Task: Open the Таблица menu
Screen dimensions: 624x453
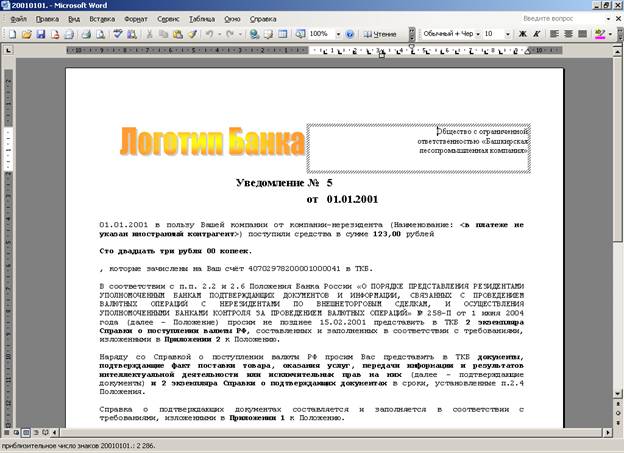Action: click(201, 19)
